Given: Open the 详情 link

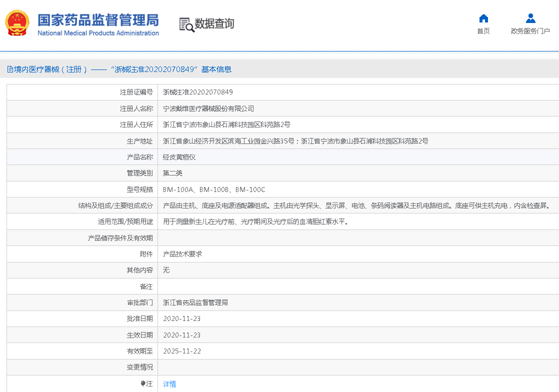Looking at the screenshot, I should coord(169,384).
